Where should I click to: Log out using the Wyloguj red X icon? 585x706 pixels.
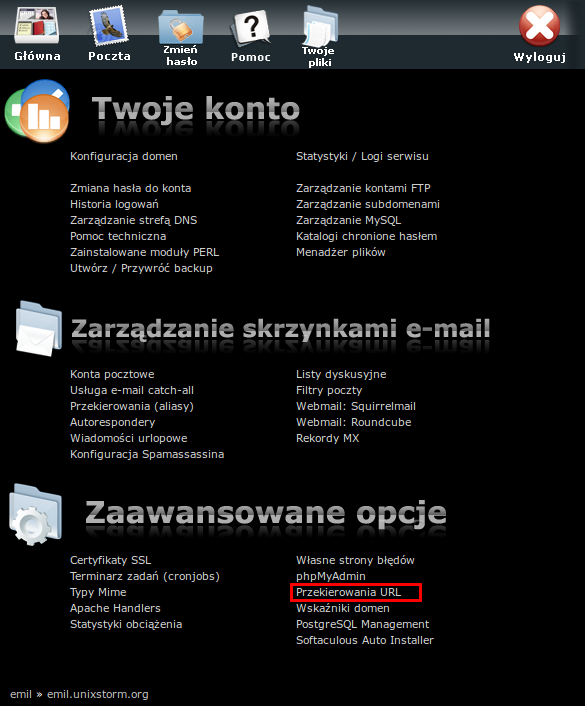[x=540, y=26]
